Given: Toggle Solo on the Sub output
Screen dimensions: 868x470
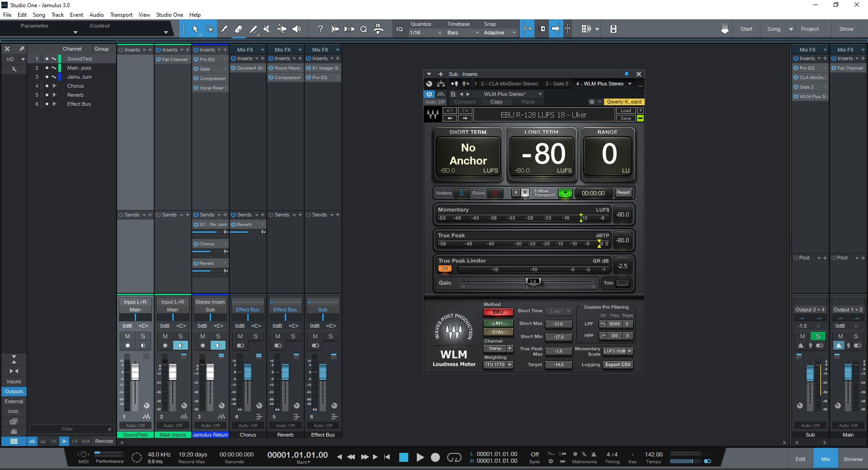Looking at the screenshot, I should coord(818,336).
